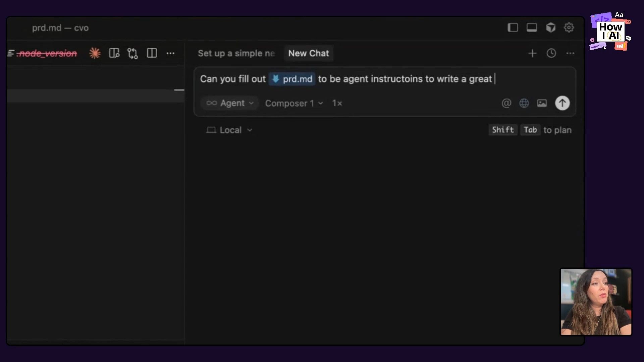Send the prompt with up-arrow button
The width and height of the screenshot is (644, 362).
click(x=562, y=103)
